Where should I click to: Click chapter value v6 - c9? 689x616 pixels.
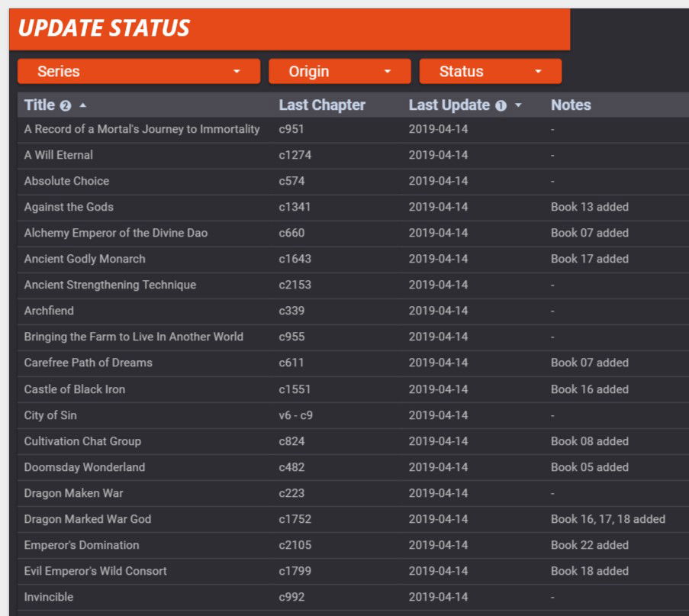(x=295, y=415)
